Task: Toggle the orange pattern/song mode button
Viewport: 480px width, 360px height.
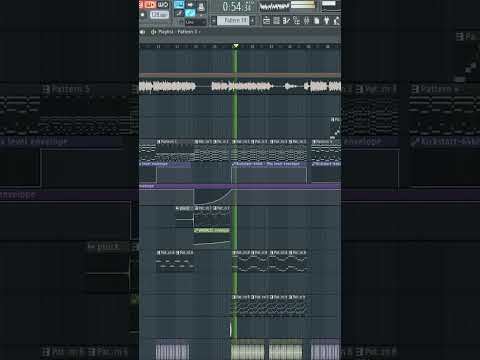Action: (151, 4)
